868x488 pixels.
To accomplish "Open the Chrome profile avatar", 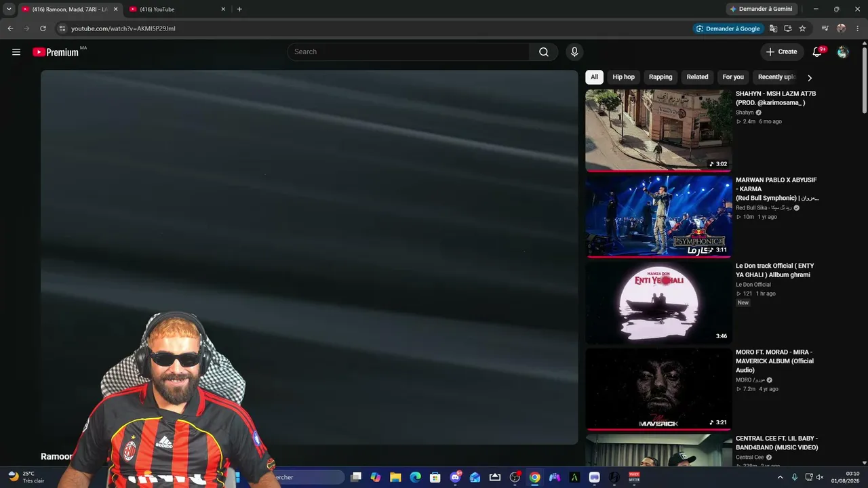I will [x=842, y=28].
